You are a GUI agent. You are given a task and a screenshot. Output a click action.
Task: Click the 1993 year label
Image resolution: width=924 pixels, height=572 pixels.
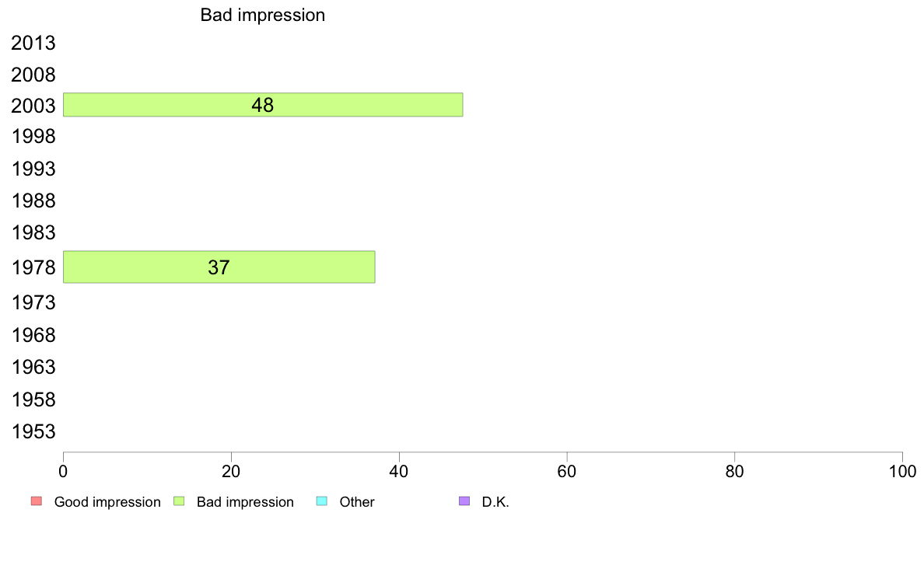click(x=33, y=169)
